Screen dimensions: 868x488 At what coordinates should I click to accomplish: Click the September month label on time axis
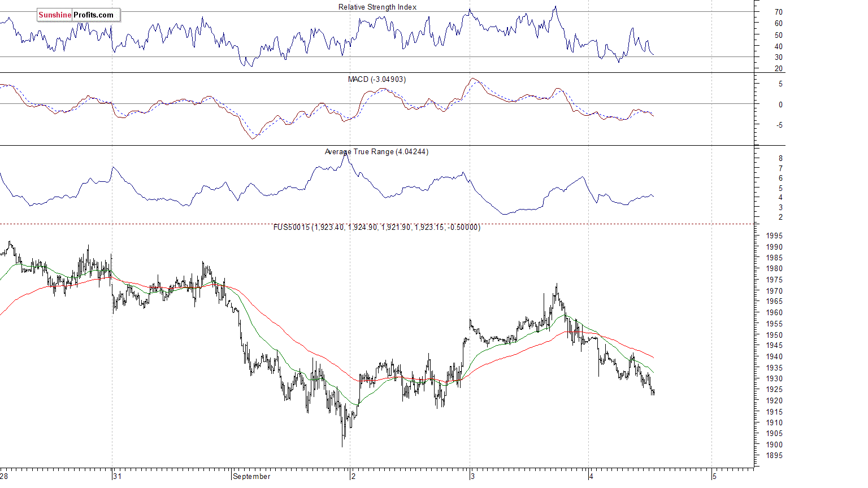252,476
